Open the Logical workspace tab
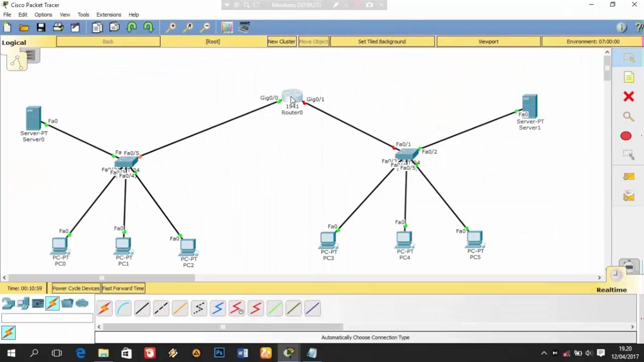 coord(14,42)
